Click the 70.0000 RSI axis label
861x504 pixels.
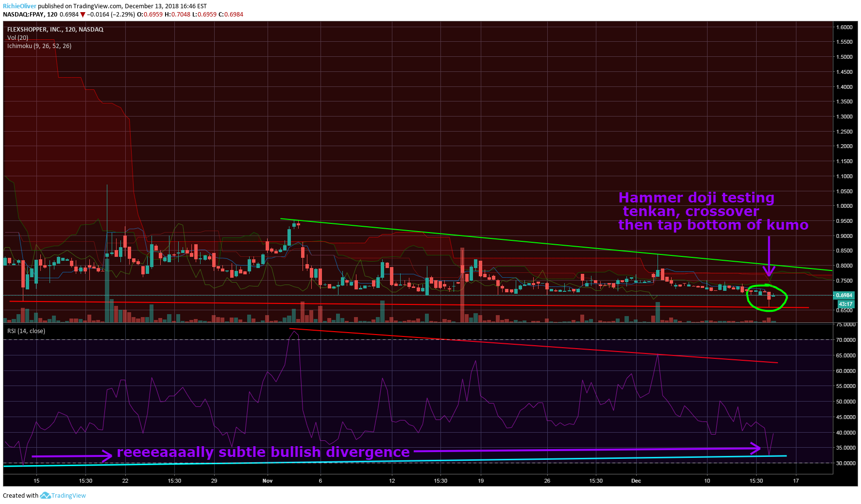pyautogui.click(x=845, y=340)
